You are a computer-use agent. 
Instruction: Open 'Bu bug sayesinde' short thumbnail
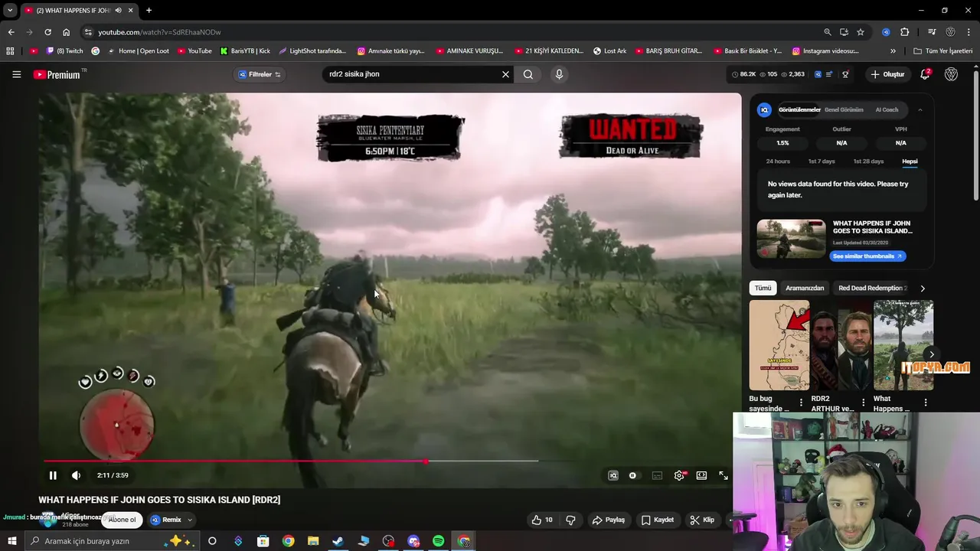coord(779,345)
